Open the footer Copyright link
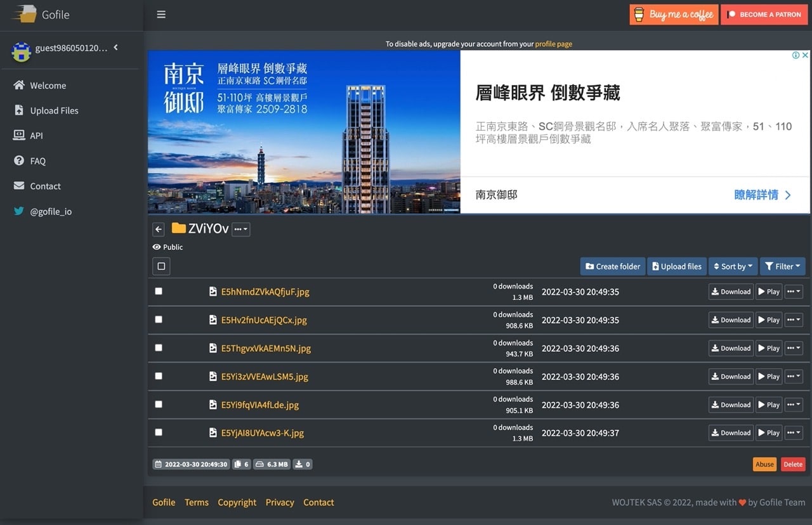 tap(237, 502)
